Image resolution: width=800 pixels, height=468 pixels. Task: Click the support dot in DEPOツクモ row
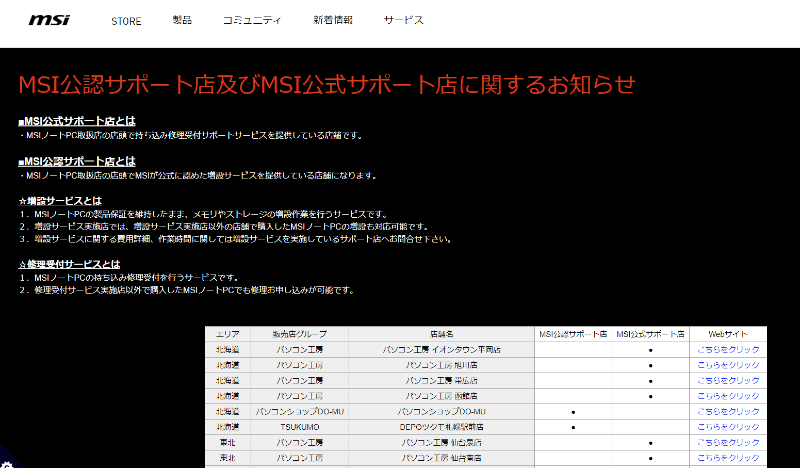coord(573,427)
